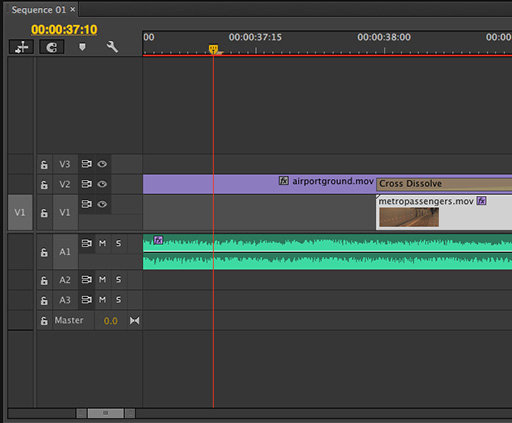Mute audio track A1
512x423 pixels.
click(102, 243)
